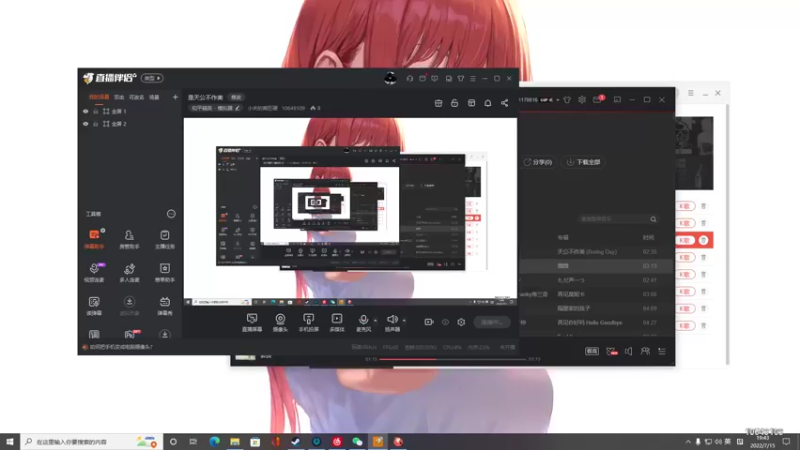The height and width of the screenshot is (450, 800).
Task: Expand microphone options arrow
Action: click(376, 320)
